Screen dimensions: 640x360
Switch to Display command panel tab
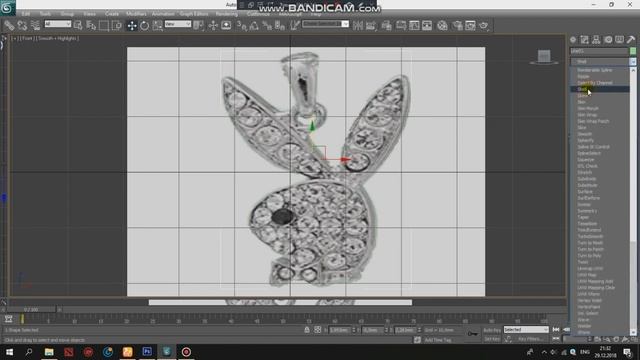click(620, 40)
